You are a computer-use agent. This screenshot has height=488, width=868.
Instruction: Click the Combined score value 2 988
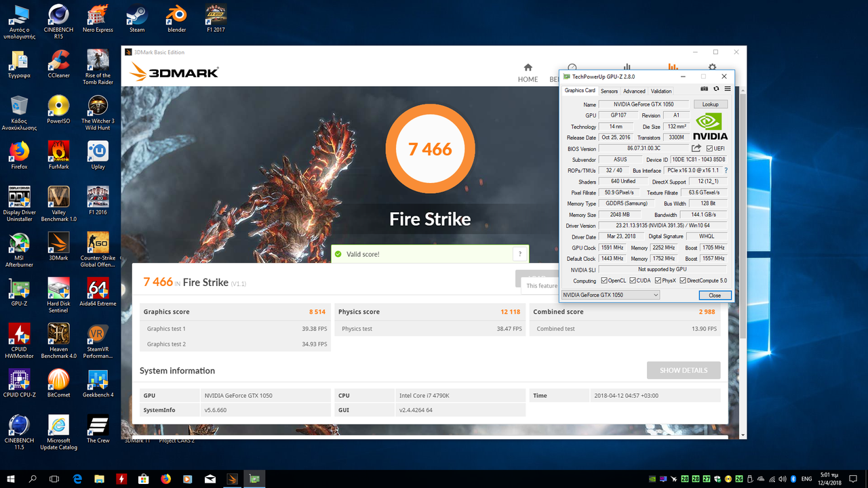click(708, 312)
